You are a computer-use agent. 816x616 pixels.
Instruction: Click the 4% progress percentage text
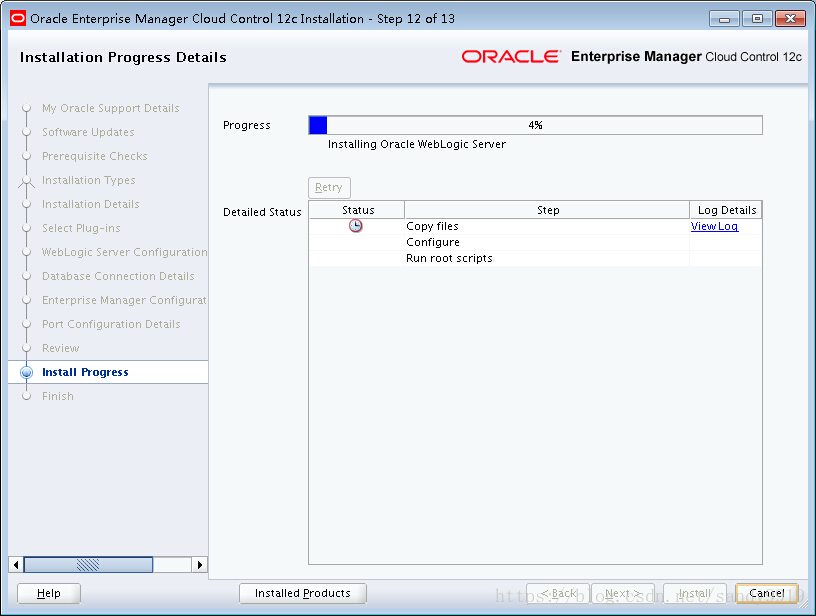536,125
